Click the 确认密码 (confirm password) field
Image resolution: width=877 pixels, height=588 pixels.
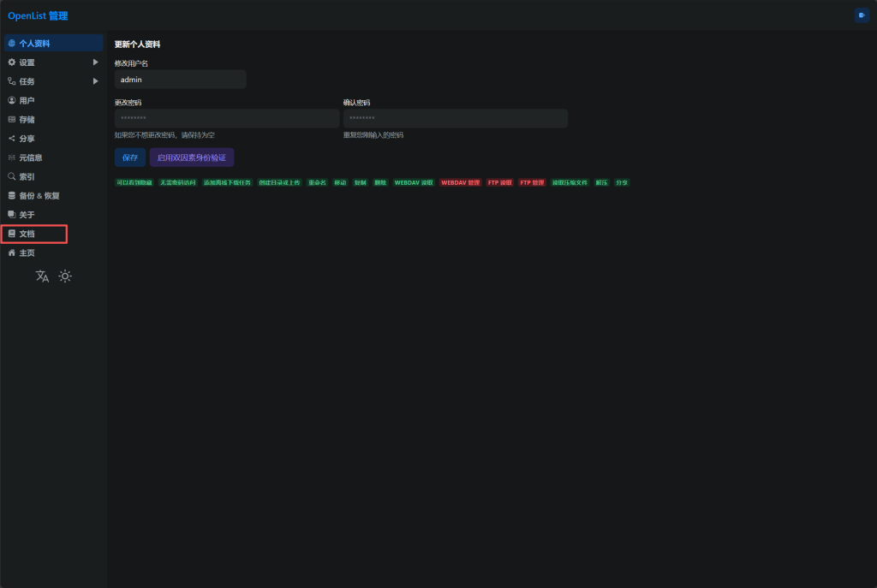[455, 118]
